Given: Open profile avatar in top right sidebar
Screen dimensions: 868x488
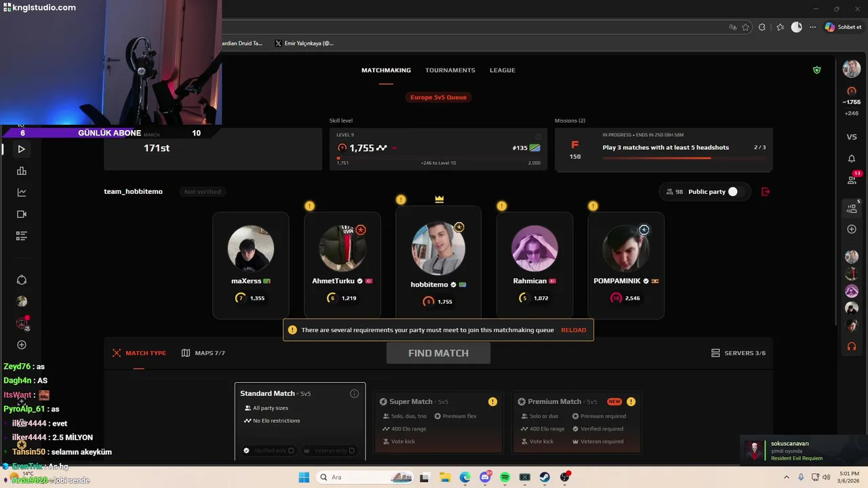Looking at the screenshot, I should pos(851,68).
